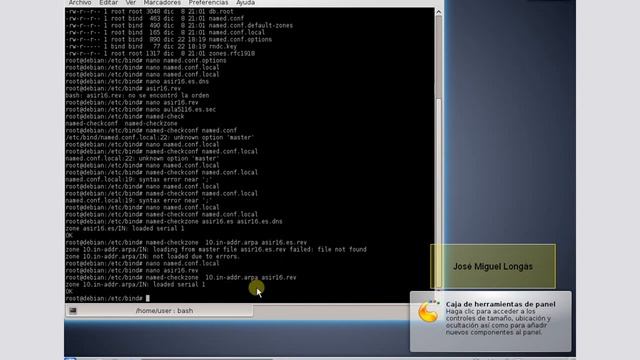
Task: Click the db.root file listing line
Action: pyautogui.click(x=149, y=11)
